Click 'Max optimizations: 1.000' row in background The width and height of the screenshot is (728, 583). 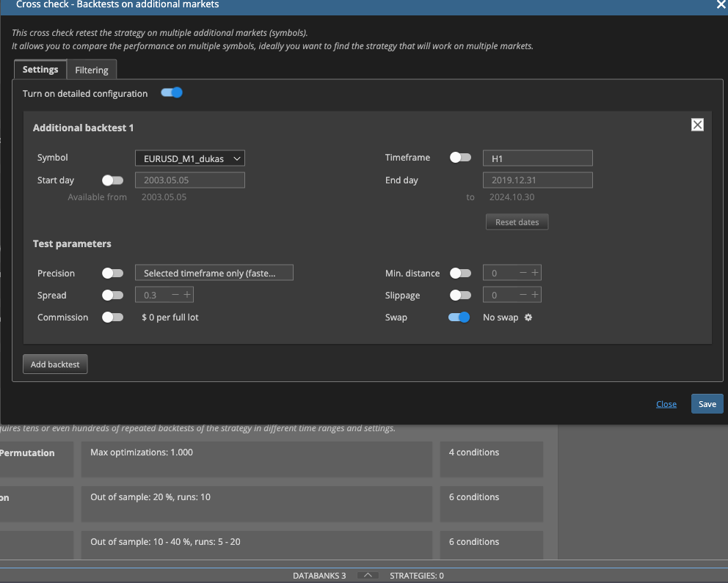(x=257, y=459)
